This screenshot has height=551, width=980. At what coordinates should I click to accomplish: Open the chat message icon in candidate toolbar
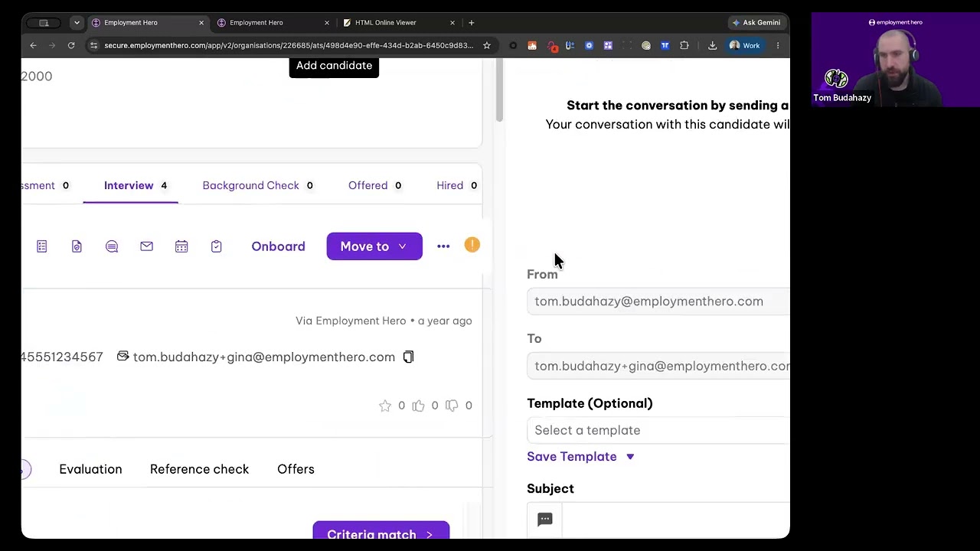coord(112,246)
